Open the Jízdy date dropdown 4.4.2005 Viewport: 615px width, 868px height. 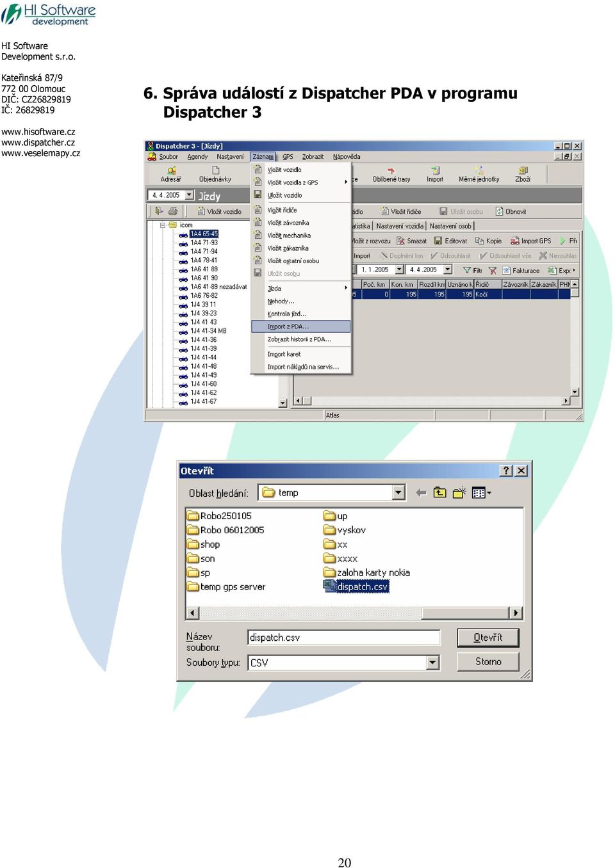coord(189,195)
